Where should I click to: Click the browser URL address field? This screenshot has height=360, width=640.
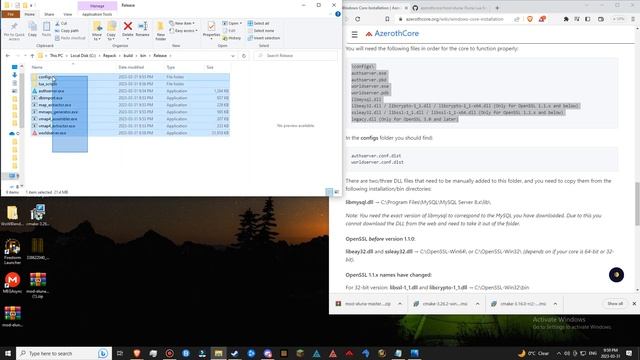click(x=454, y=19)
